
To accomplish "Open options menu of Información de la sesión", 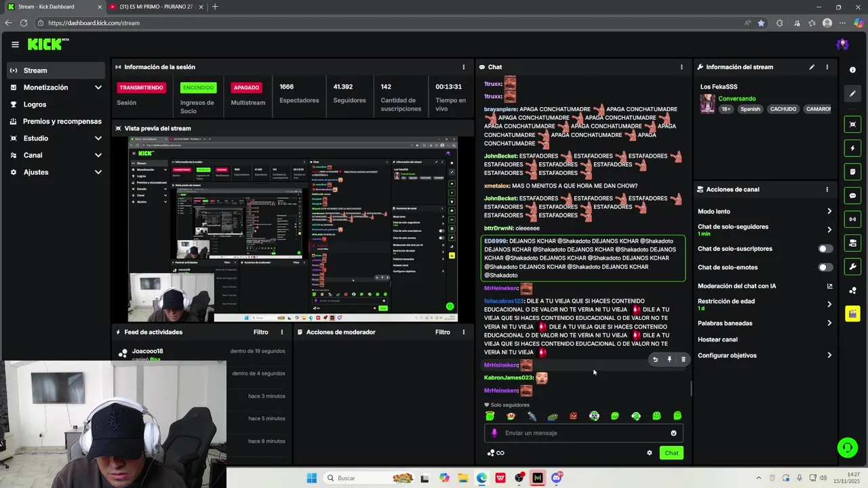I will 464,67.
